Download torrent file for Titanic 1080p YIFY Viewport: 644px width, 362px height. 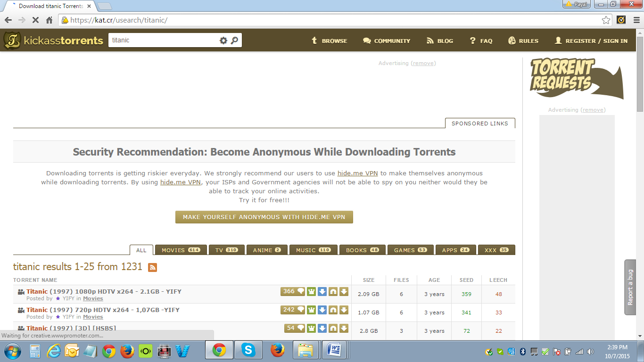tap(344, 291)
